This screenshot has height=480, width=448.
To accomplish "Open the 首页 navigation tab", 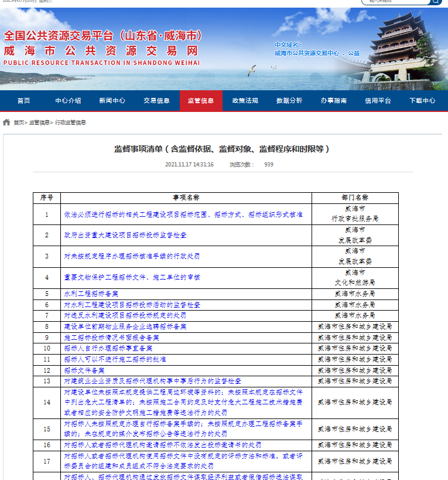I will [24, 101].
